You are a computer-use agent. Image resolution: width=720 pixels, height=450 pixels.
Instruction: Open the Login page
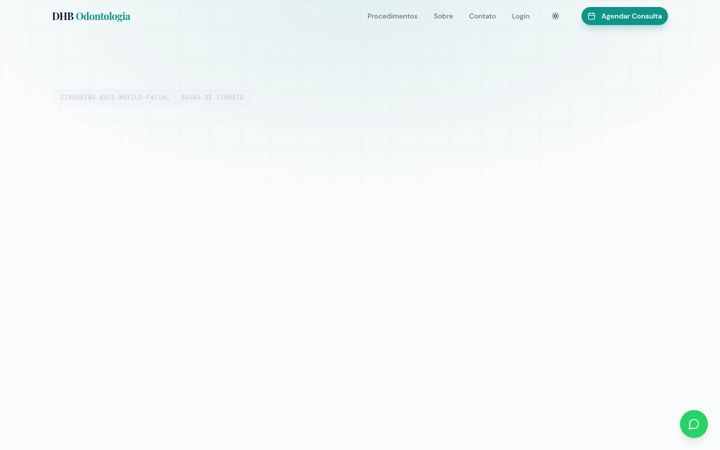click(x=521, y=16)
